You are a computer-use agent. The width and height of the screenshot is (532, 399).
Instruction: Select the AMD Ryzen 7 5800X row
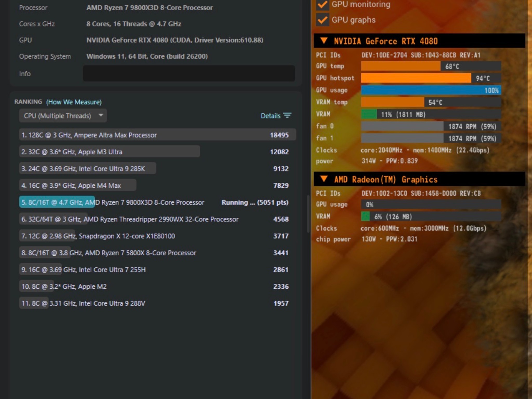click(158, 253)
